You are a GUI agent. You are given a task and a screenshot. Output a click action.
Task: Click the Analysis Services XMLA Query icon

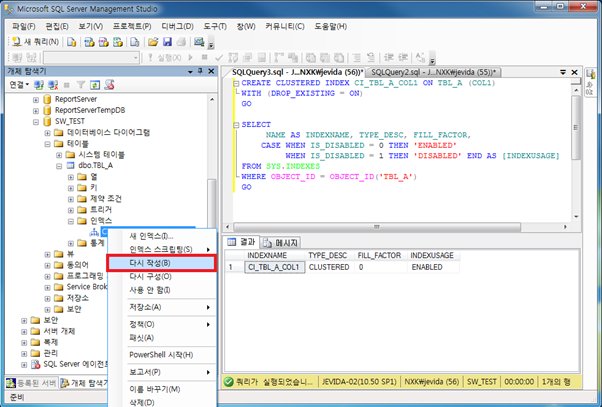coord(118,42)
